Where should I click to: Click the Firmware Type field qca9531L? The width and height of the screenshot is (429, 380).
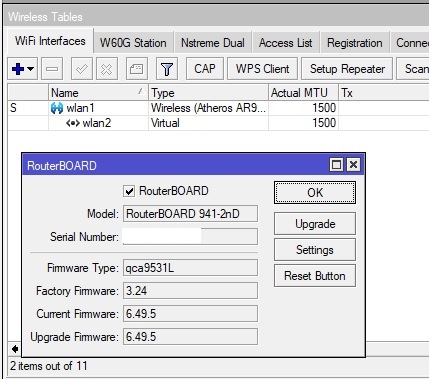(x=190, y=268)
